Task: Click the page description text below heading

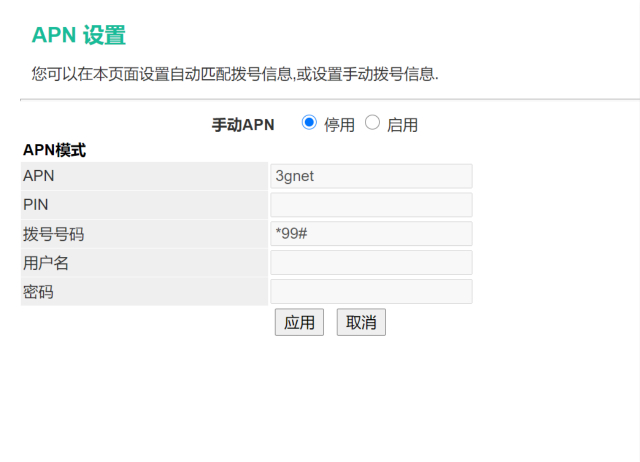Action: point(235,74)
